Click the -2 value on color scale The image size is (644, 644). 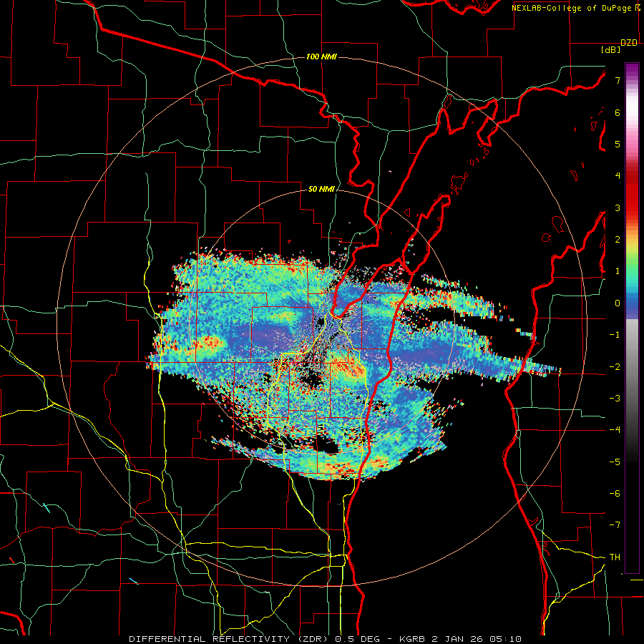coord(615,367)
